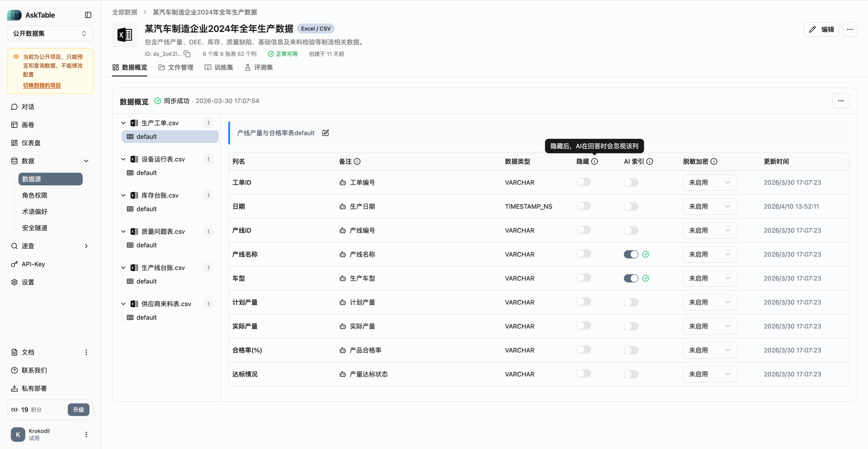Open the 公开数据集 dataset selector

50,33
